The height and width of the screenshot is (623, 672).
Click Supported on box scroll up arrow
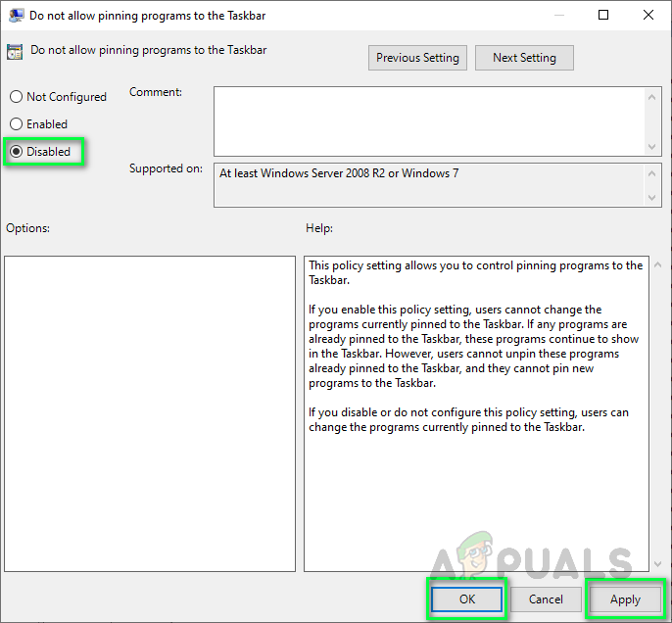click(x=651, y=173)
